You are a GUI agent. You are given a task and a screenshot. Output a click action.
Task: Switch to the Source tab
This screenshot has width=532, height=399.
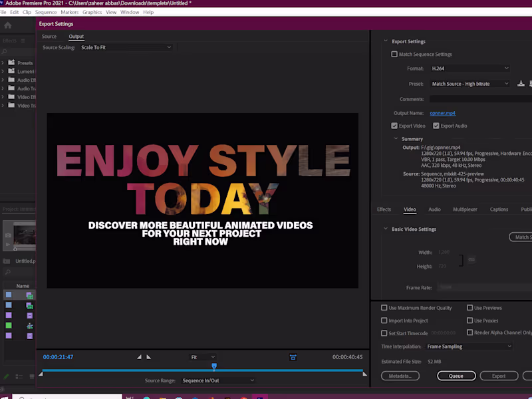[x=49, y=37]
